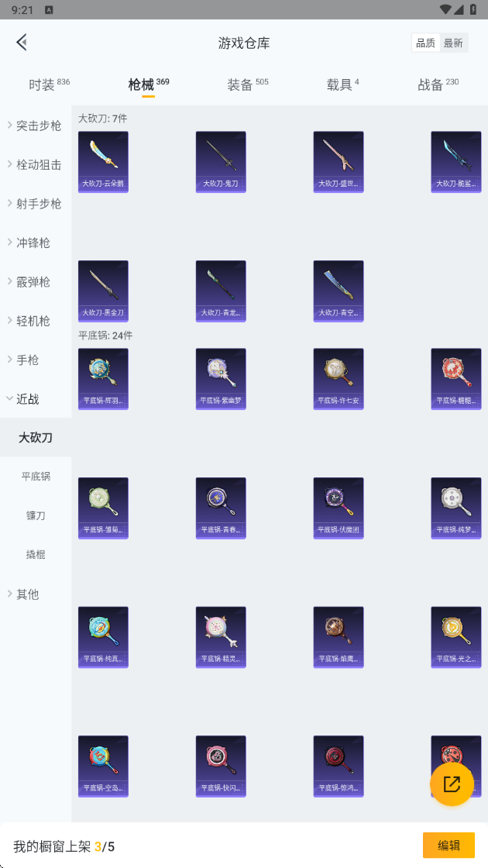This screenshot has width=488, height=868.
Task: Select the 平底锅-快闪 pink pan item
Action: pos(221,766)
